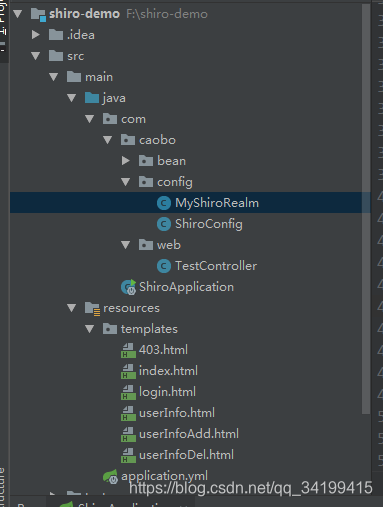The height and width of the screenshot is (507, 383).
Task: Click the shiro-demo project module icon
Action: (38, 15)
